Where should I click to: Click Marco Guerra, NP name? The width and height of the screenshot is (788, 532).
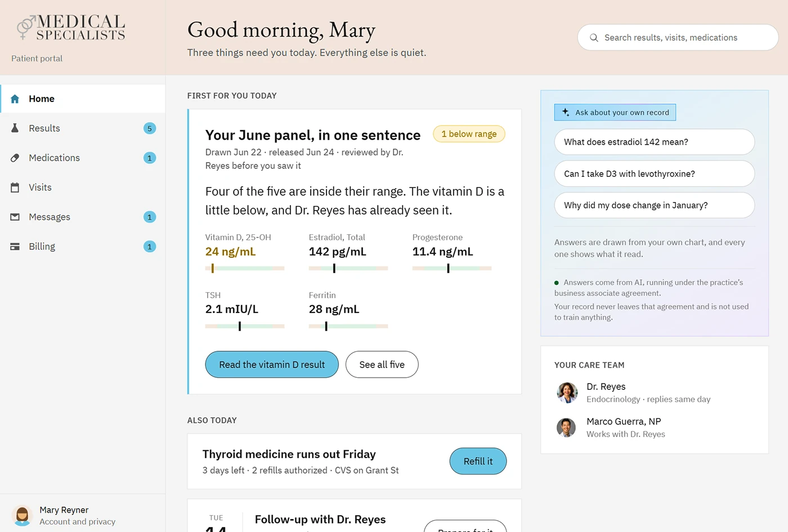pos(624,422)
